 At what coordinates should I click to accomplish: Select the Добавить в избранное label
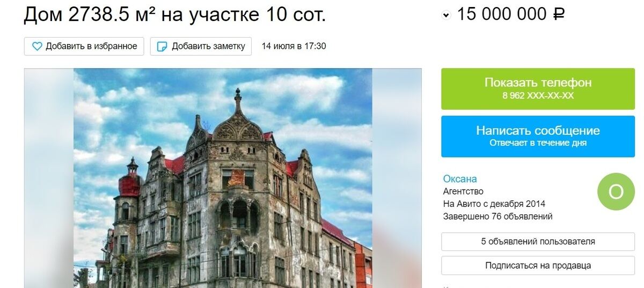(x=91, y=46)
